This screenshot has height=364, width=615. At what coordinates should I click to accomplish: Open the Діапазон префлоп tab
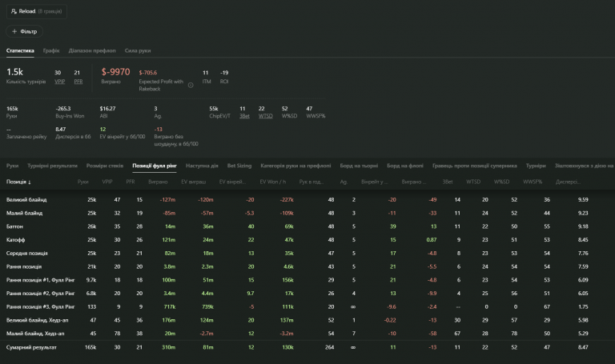[92, 50]
